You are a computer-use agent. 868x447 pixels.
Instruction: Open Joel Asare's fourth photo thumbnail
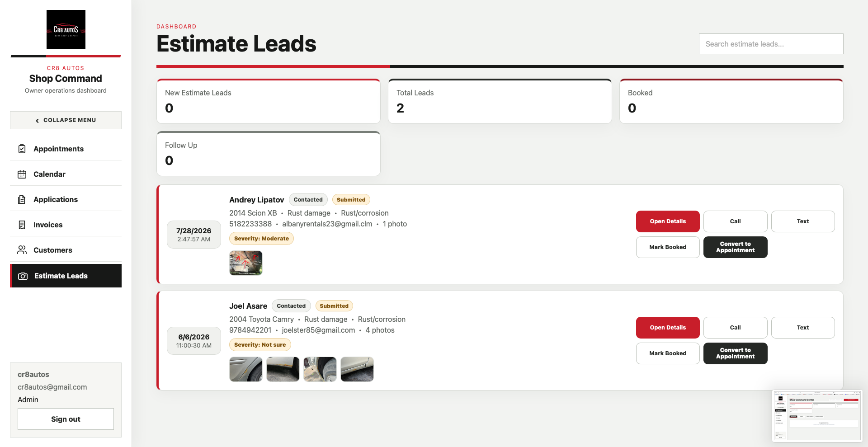tap(357, 369)
